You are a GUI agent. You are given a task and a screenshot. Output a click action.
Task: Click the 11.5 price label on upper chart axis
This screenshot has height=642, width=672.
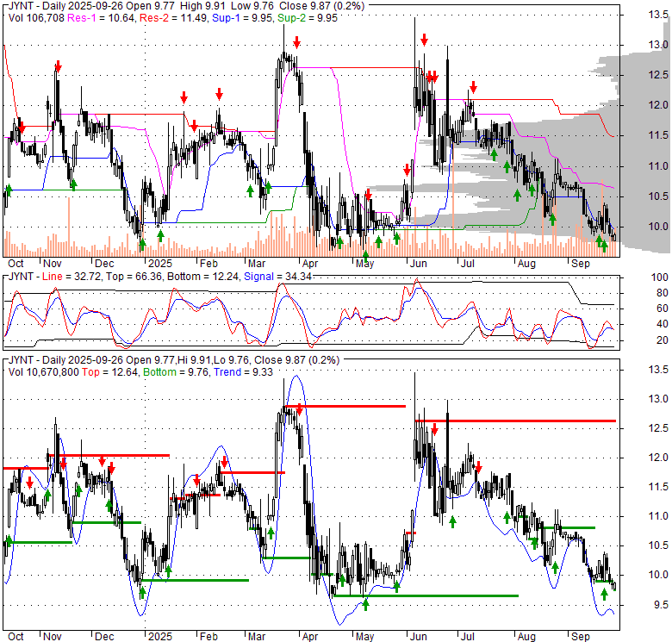[658, 136]
